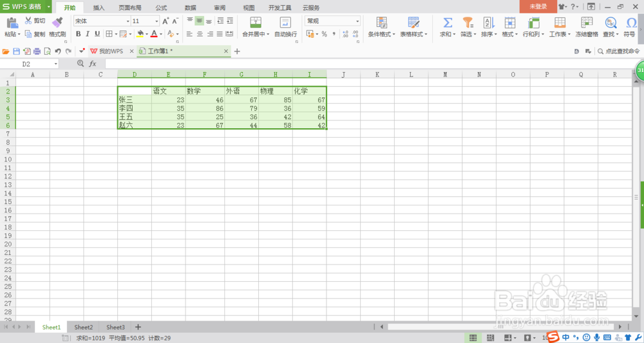This screenshot has height=343, width=644.
Task: Click the 未登录 login button
Action: tap(538, 6)
